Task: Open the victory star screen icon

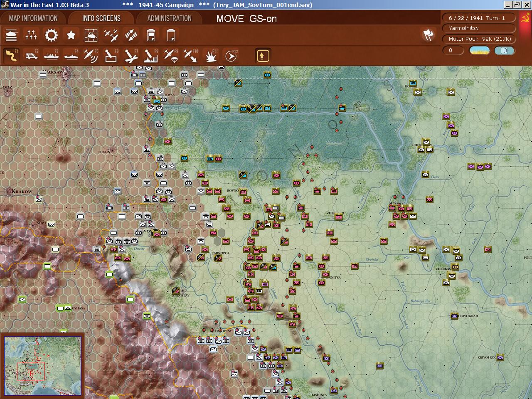Action: click(71, 35)
